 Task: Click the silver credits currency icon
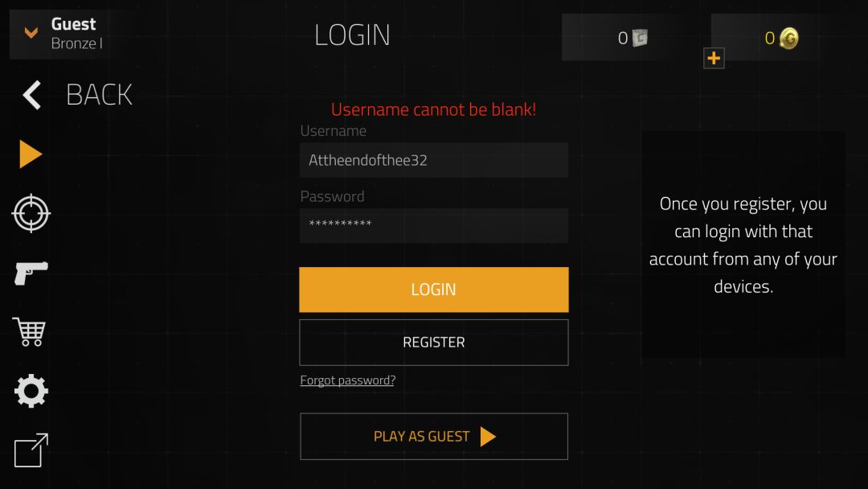coord(640,38)
